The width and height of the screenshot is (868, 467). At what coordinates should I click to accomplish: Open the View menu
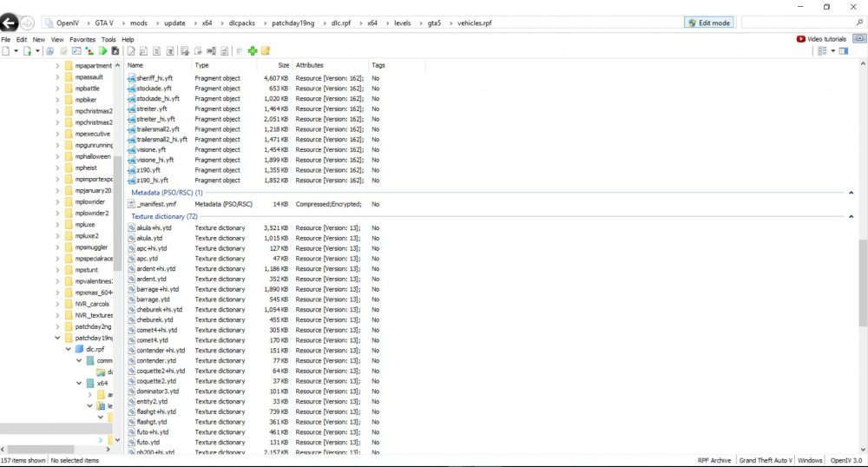click(57, 40)
